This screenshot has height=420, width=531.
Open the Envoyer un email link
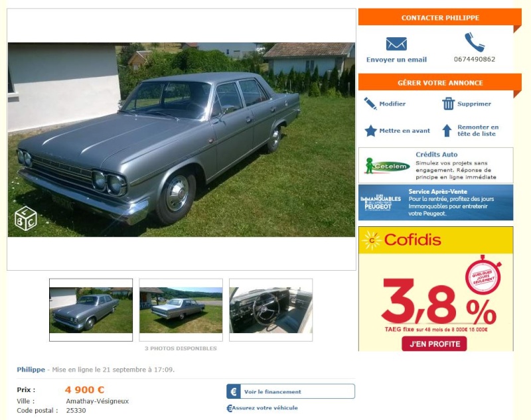(x=396, y=60)
